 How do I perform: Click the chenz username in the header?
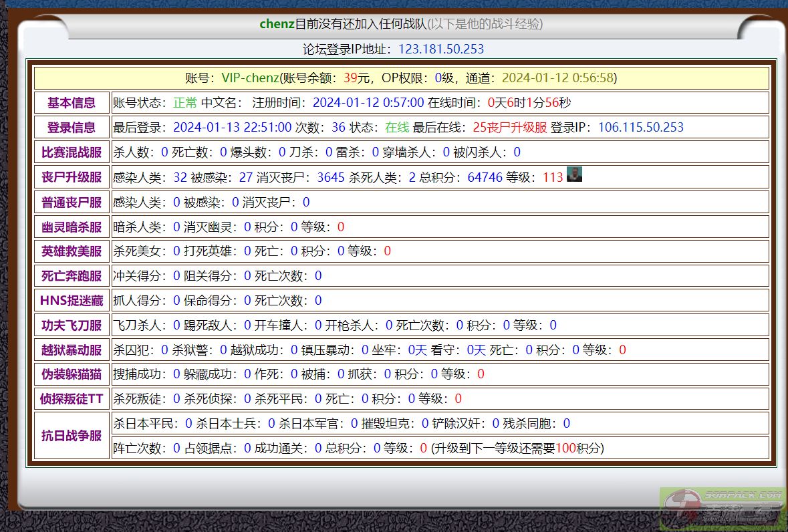coord(277,24)
